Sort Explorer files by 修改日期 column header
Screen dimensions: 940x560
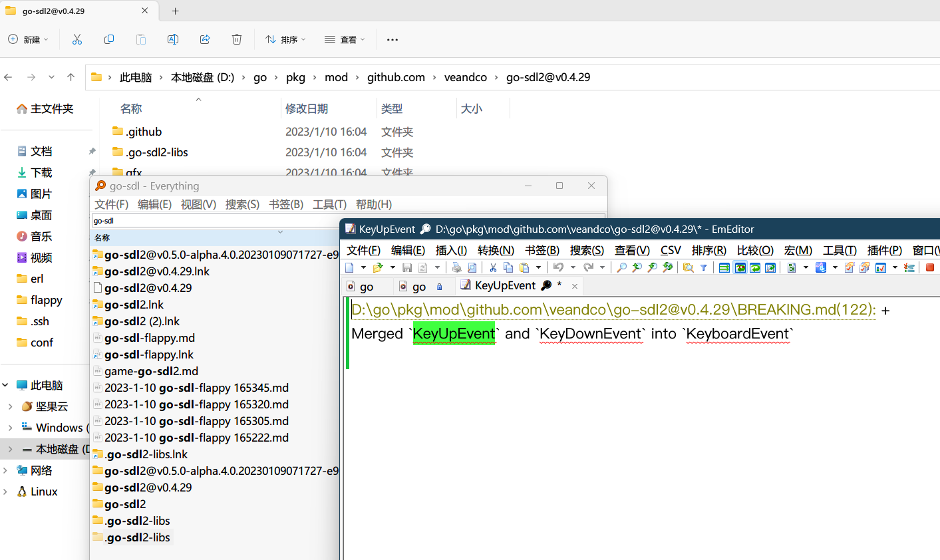pos(328,108)
